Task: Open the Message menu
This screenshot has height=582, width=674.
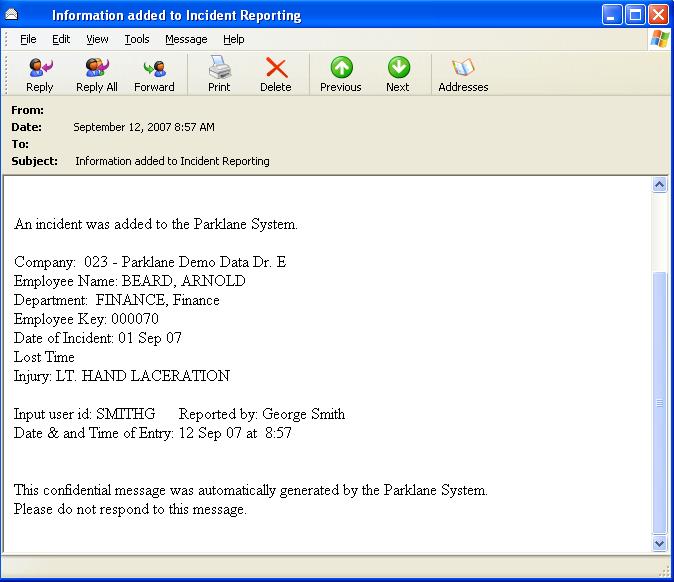Action: [186, 39]
